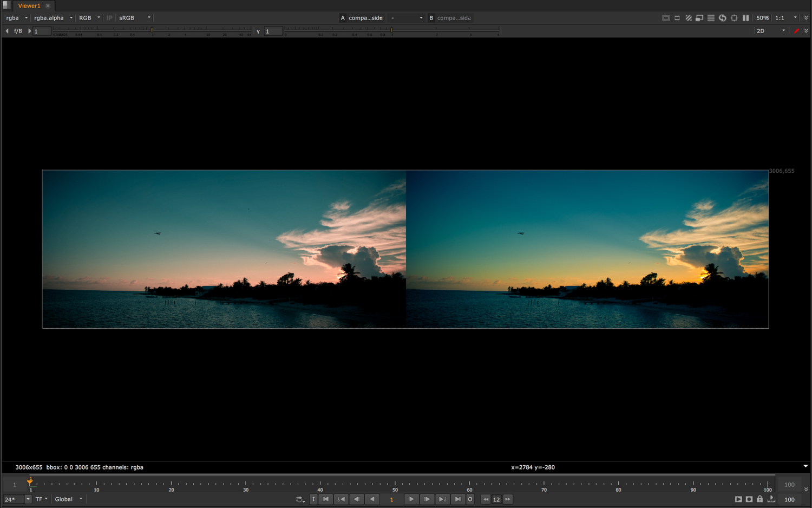Open the playback loop mode menu
Viewport: 812px width, 508px height.
(300, 499)
